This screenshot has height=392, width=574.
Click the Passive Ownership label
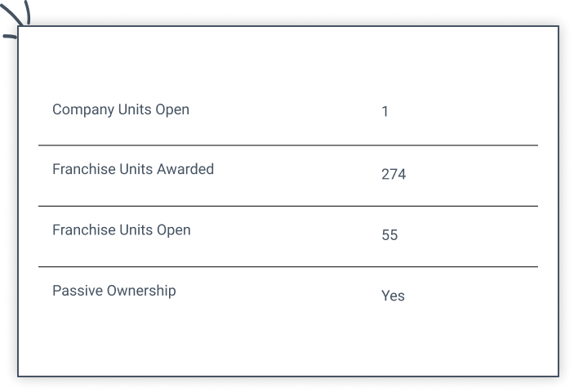click(114, 291)
